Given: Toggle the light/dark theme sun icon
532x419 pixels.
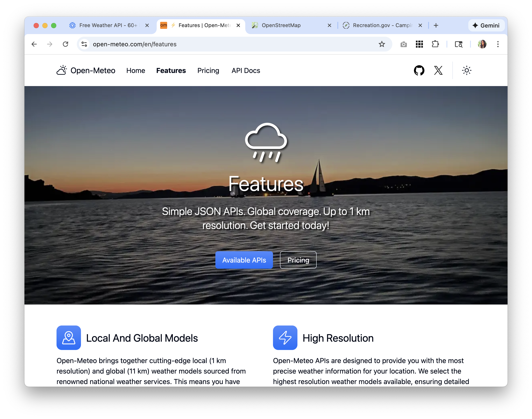Looking at the screenshot, I should (x=466, y=70).
